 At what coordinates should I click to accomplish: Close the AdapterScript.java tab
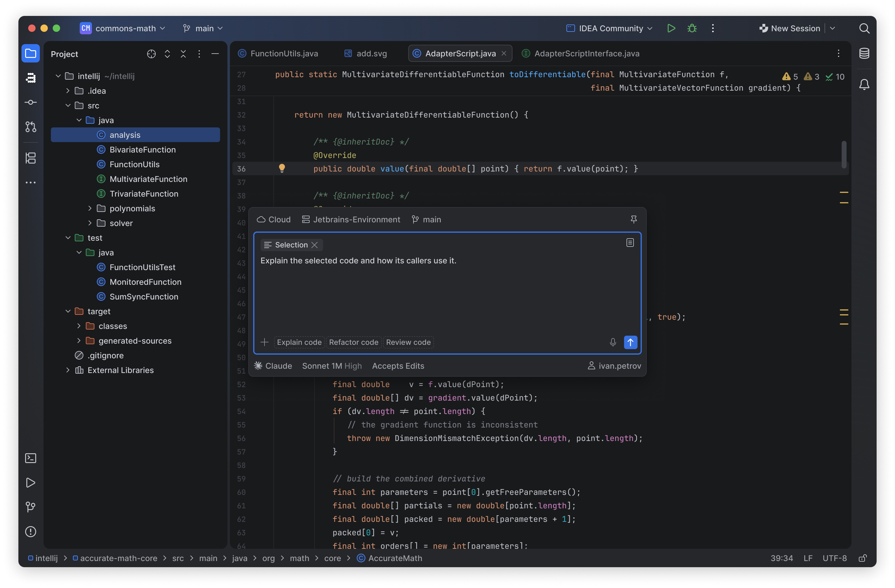point(504,54)
